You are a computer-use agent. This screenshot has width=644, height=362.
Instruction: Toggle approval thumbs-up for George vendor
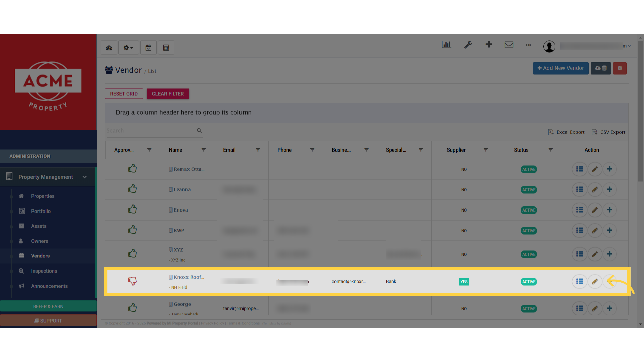[132, 307]
